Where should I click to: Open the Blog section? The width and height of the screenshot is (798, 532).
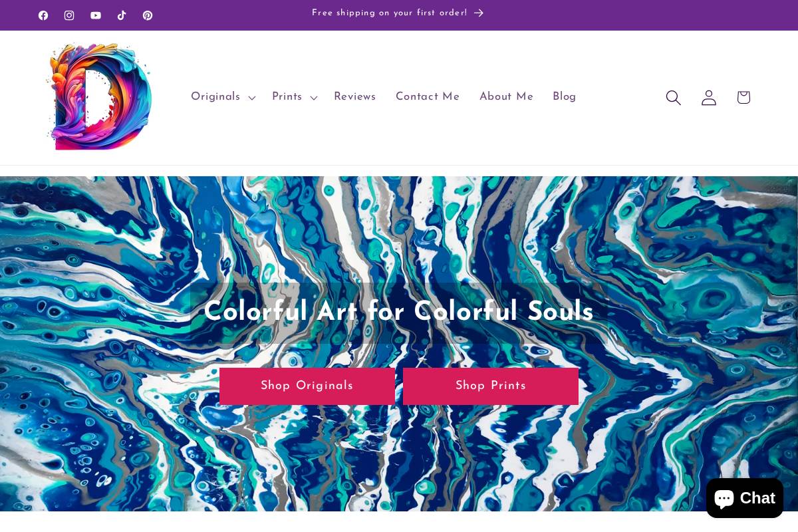coord(564,97)
